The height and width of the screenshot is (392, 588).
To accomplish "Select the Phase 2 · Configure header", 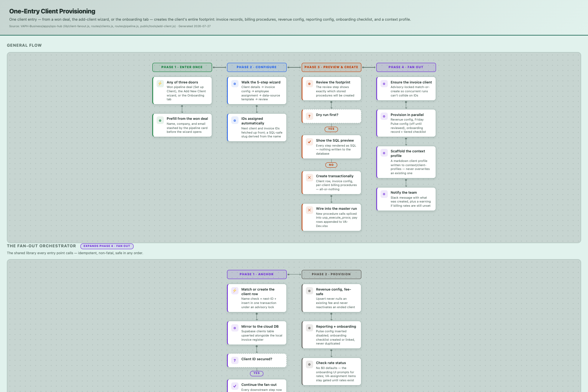I will click(x=257, y=67).
